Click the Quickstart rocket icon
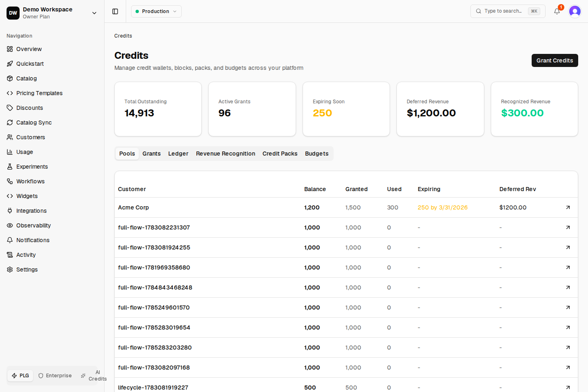 [x=10, y=64]
